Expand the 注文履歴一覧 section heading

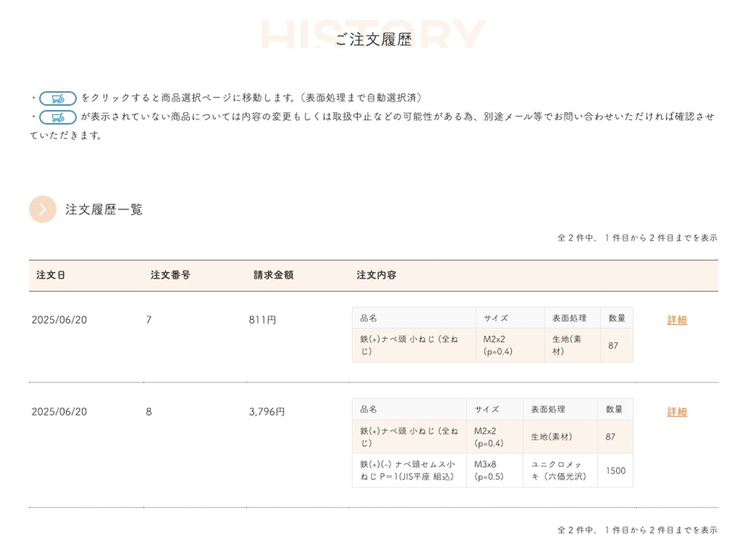[104, 209]
